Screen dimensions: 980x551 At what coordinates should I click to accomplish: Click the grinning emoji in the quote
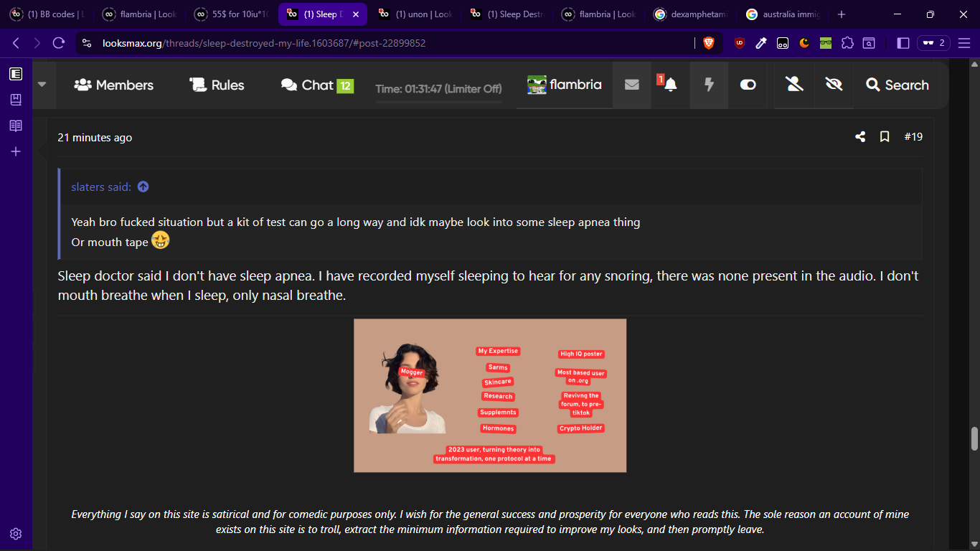tap(160, 240)
